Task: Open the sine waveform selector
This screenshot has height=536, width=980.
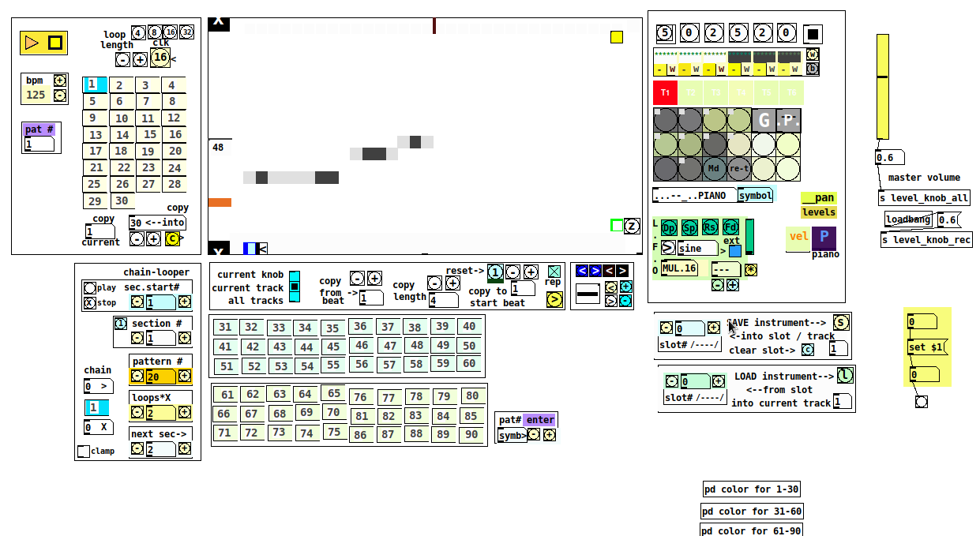Action: point(695,249)
